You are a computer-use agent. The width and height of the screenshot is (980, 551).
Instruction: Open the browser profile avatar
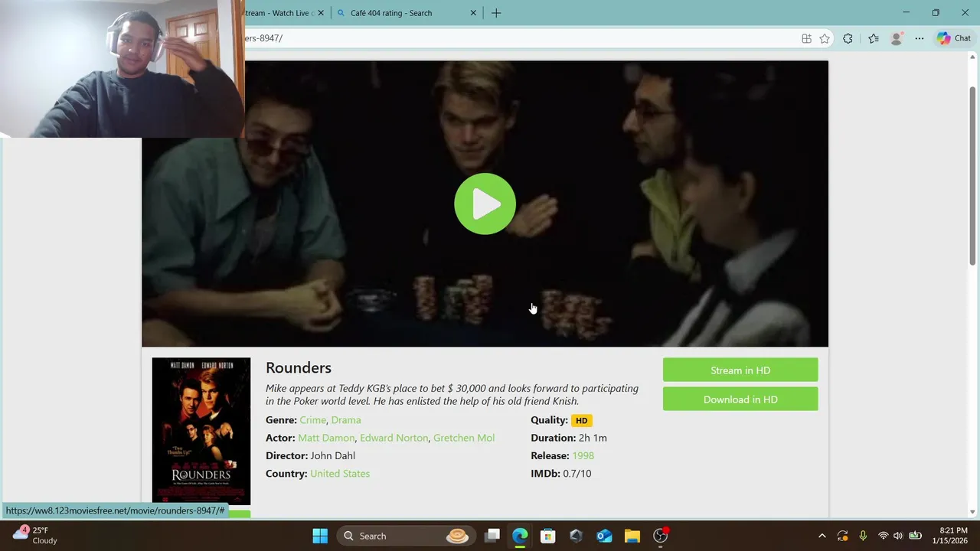point(897,38)
